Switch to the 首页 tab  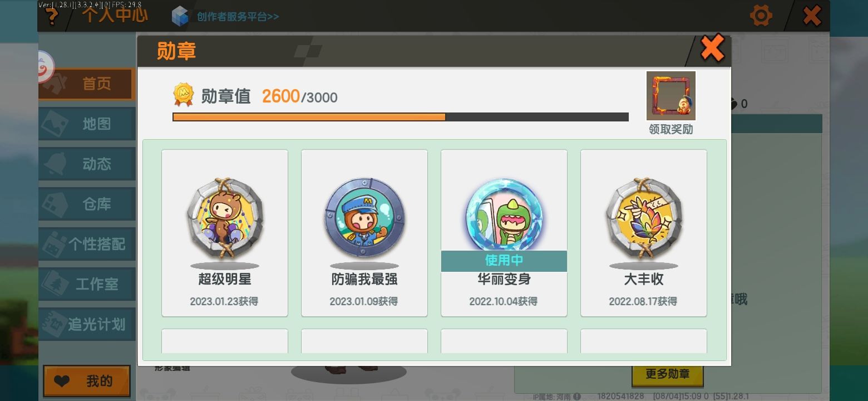click(87, 84)
